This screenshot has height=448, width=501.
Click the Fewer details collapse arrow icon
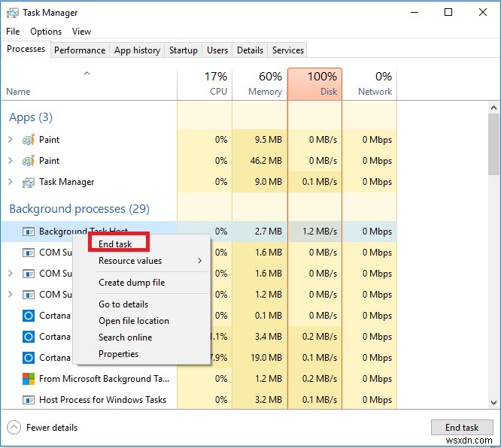[14, 428]
